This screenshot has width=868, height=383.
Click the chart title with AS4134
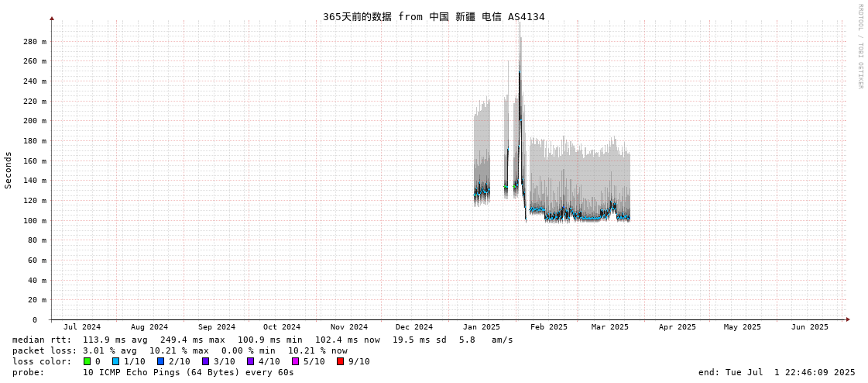click(x=434, y=16)
